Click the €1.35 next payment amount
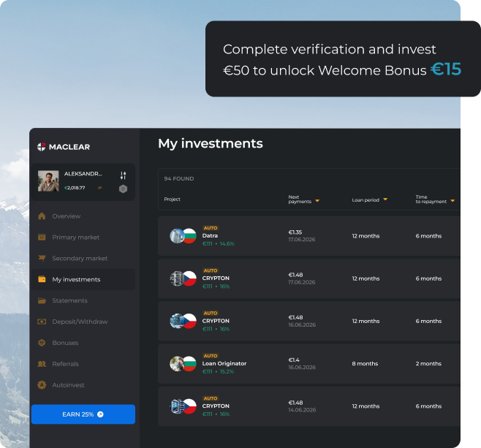This screenshot has height=448, width=481. [x=295, y=232]
